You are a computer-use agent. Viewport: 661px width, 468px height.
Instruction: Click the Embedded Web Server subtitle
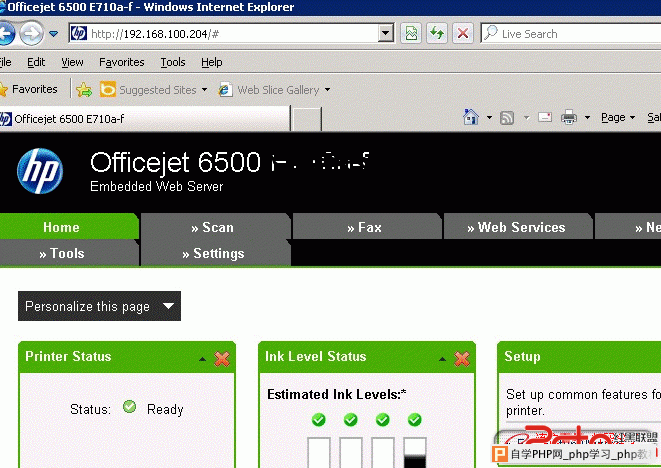tap(156, 186)
